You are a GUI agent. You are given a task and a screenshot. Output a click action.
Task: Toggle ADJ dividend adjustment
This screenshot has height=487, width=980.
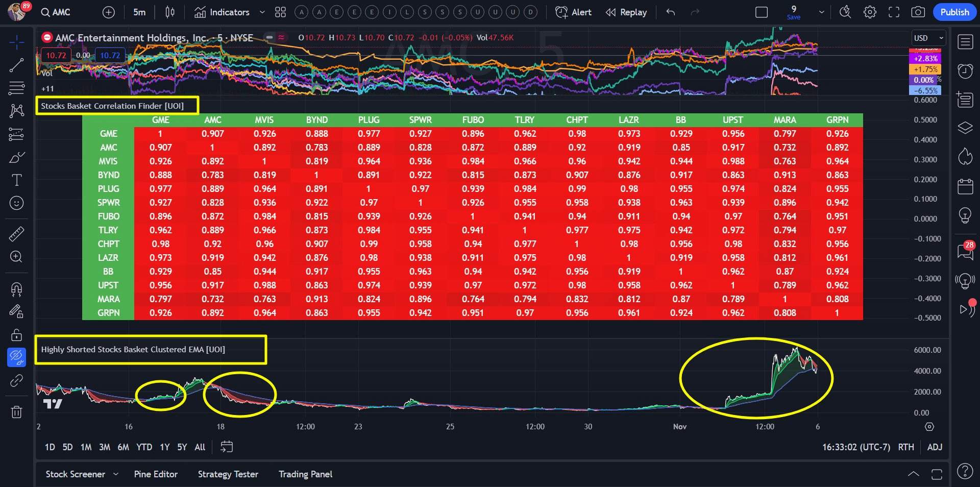[935, 447]
